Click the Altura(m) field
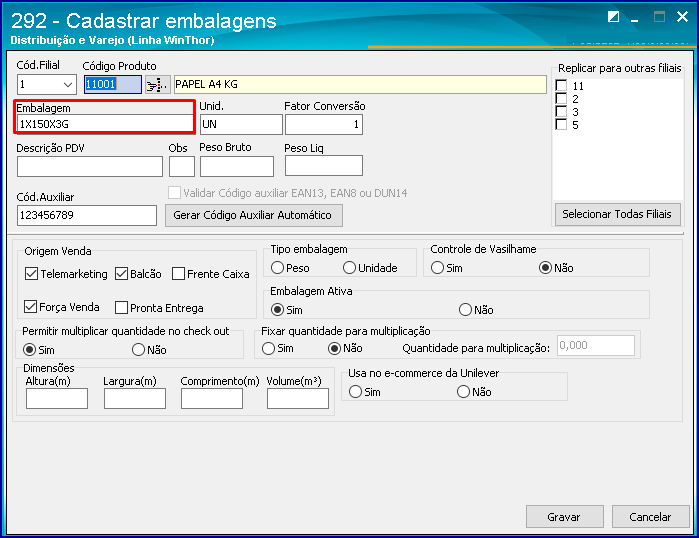 57,398
